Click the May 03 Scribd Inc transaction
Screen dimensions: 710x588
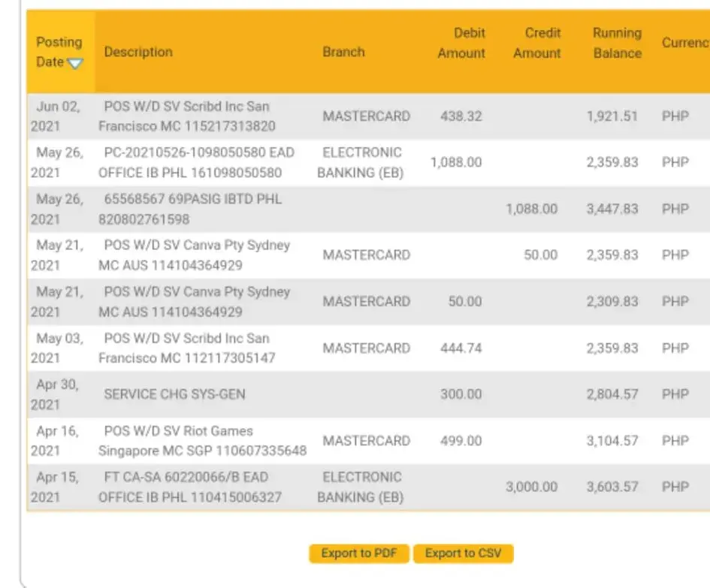tap(186, 348)
